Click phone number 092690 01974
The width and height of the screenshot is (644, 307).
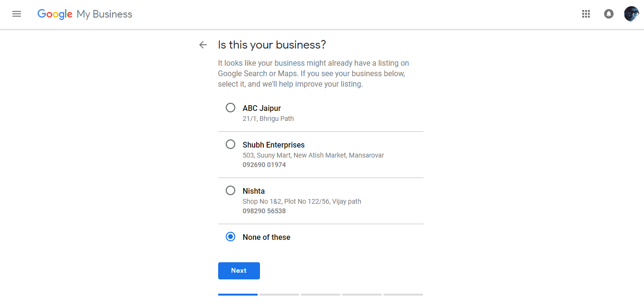pyautogui.click(x=264, y=165)
